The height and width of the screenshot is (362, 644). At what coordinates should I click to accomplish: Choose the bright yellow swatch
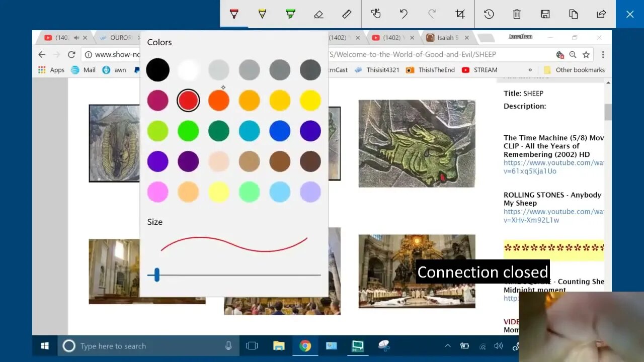tap(310, 101)
